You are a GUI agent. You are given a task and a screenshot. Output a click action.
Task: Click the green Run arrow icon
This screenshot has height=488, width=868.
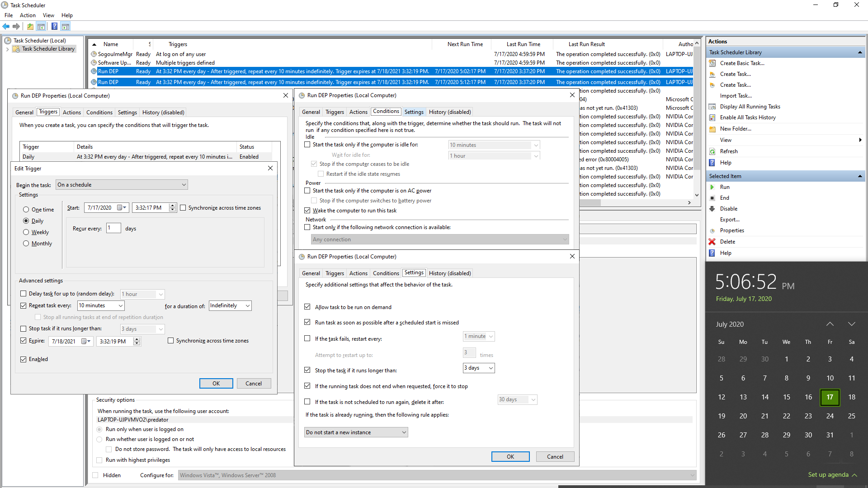712,187
